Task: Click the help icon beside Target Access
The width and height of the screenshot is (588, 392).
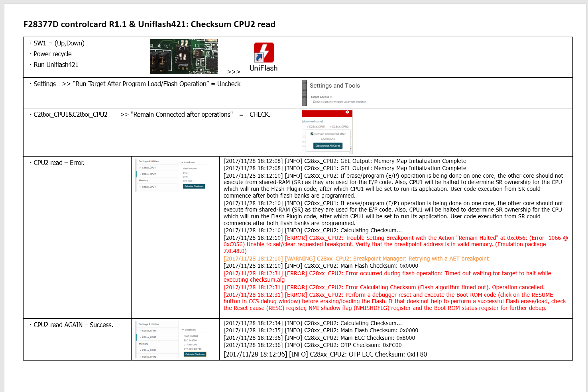Action: pos(331,97)
